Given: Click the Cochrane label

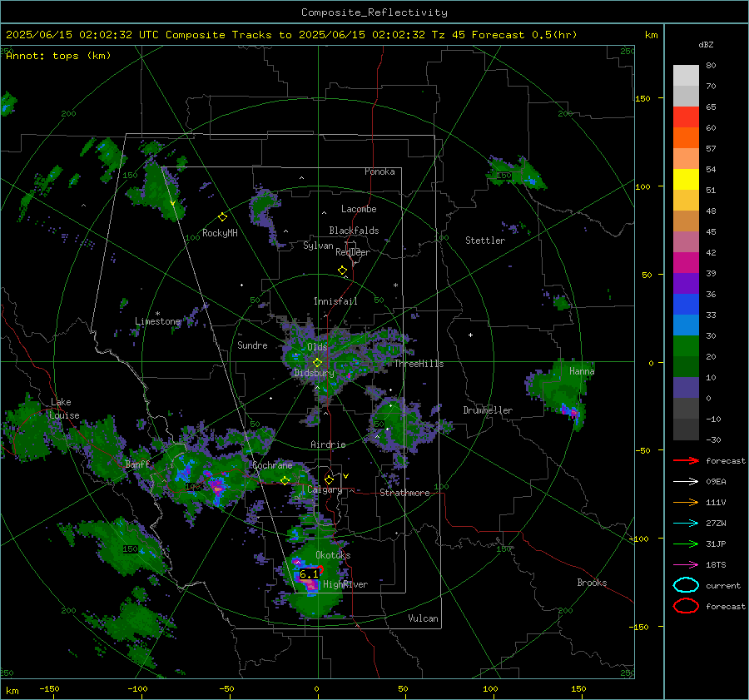Looking at the screenshot, I should point(272,465).
